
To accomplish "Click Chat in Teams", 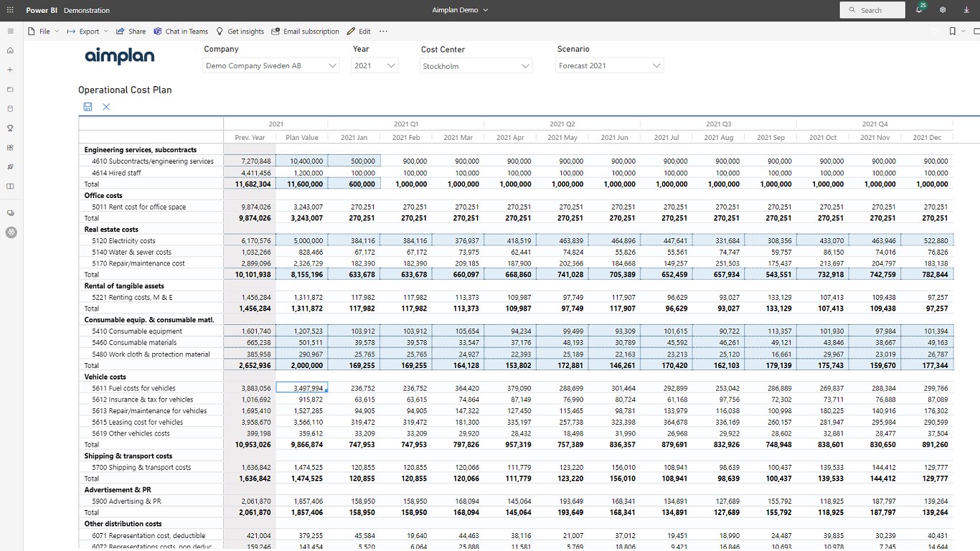I will coord(181,32).
